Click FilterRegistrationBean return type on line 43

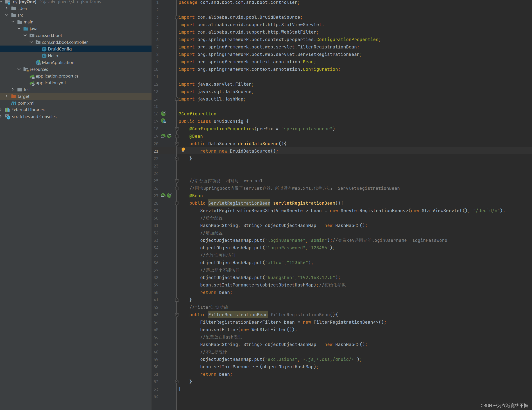point(238,315)
